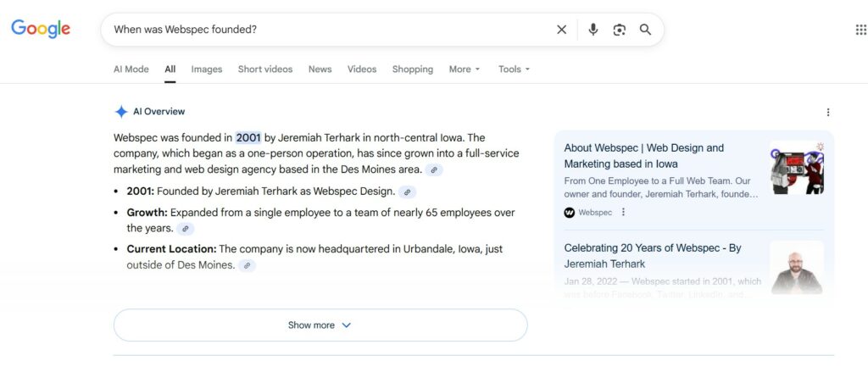This screenshot has width=868, height=372.
Task: Click the bold '2001:' bullet heading
Action: 141,192
